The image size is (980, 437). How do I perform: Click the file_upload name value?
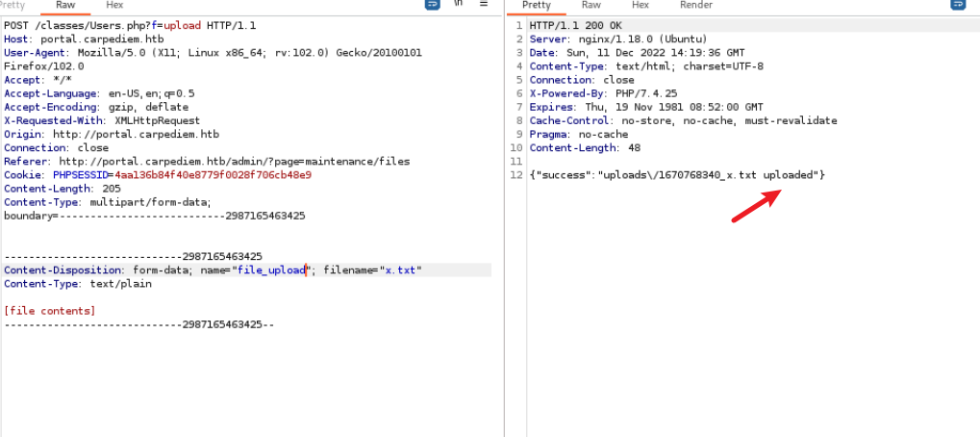(271, 270)
